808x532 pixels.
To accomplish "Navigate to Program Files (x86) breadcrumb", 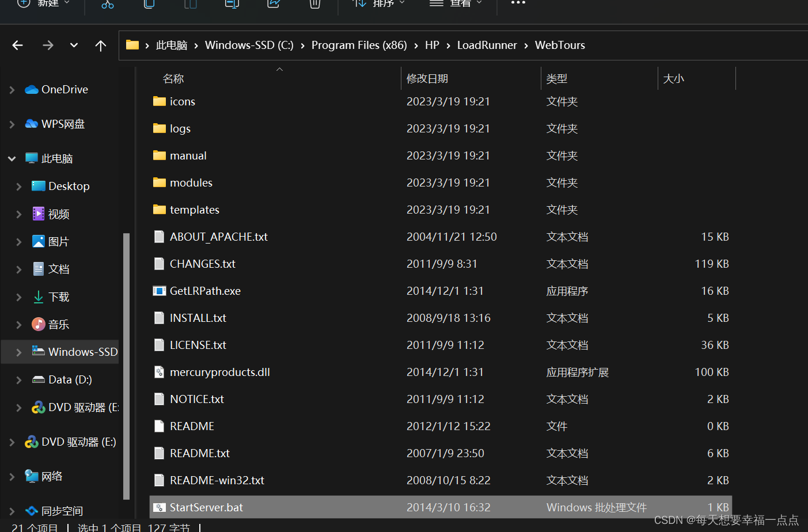I will pyautogui.click(x=359, y=45).
